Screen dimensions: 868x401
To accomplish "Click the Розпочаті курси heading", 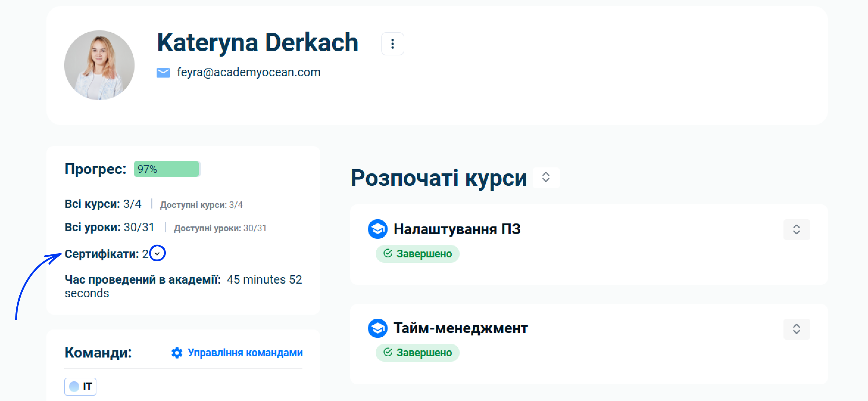I will pos(439,178).
